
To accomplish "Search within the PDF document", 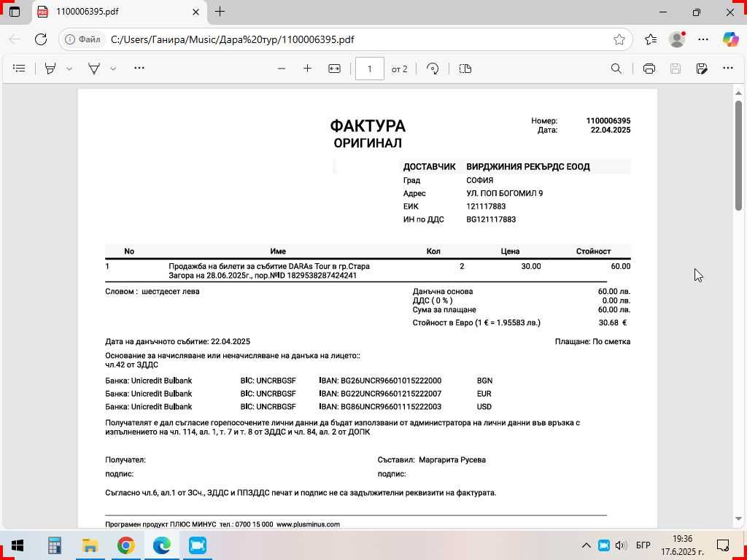I will point(616,69).
